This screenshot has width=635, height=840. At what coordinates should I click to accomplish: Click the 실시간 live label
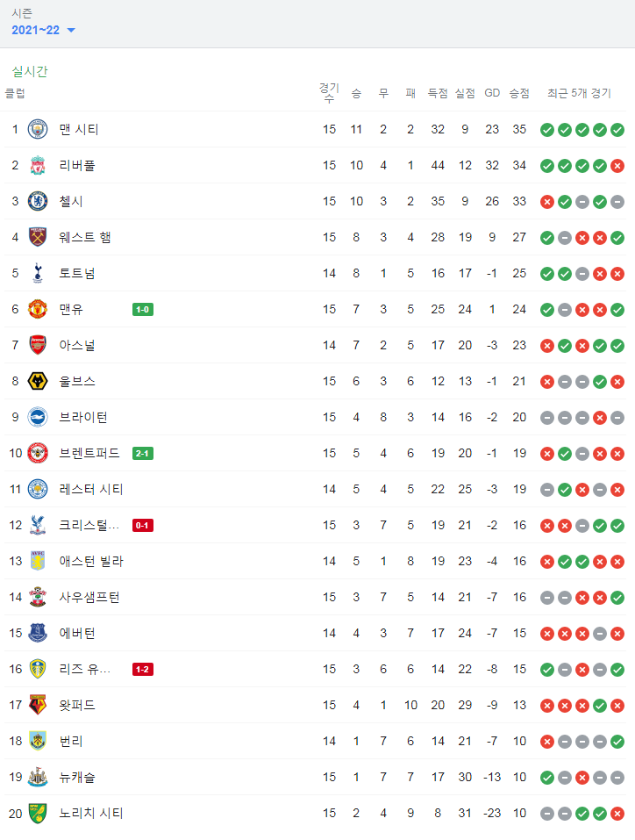pos(30,71)
